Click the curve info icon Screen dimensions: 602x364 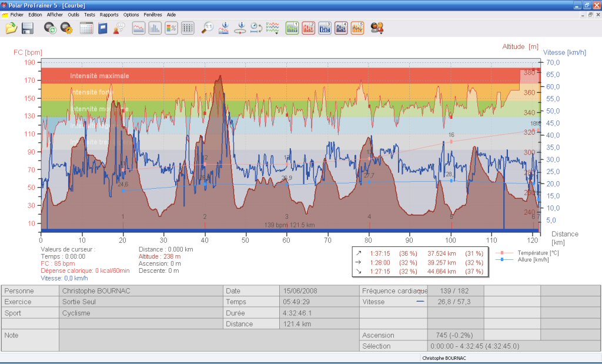224,28
